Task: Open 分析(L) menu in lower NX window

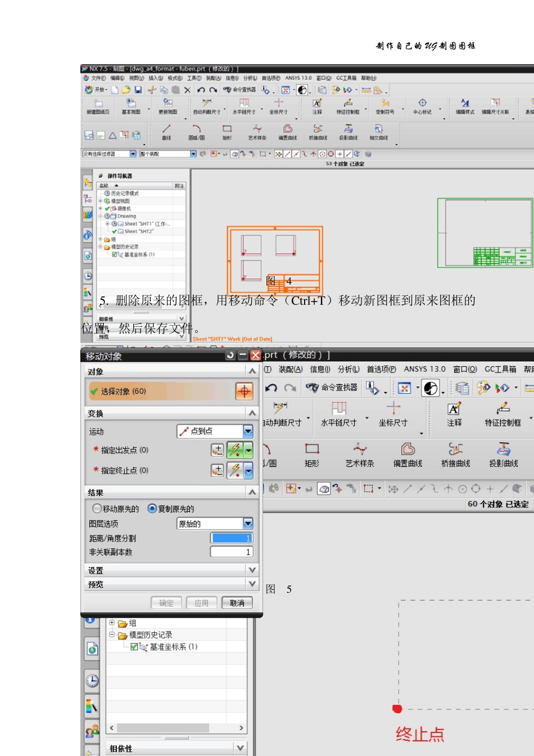Action: 349,369
